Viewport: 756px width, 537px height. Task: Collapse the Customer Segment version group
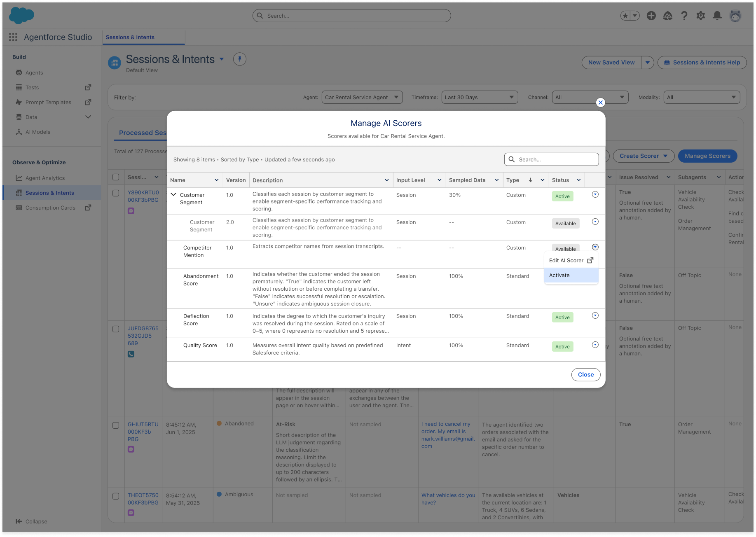[x=173, y=194]
